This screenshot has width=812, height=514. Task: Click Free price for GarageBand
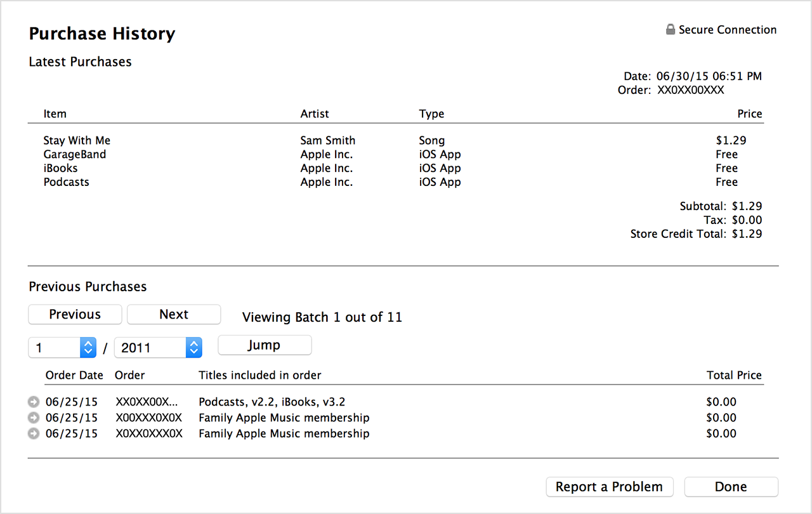pyautogui.click(x=727, y=154)
